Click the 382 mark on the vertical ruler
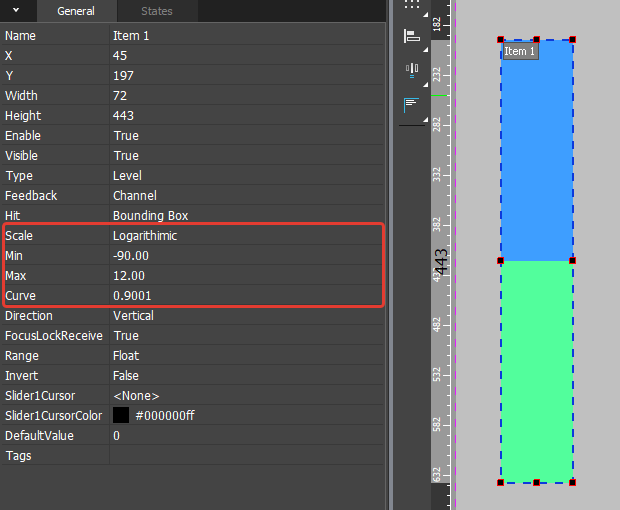 437,224
